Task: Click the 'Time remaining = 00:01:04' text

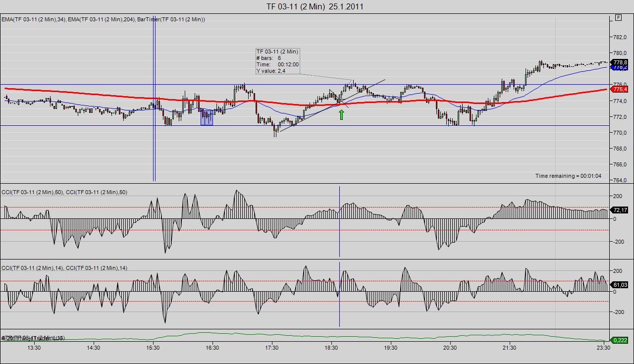Action: (x=568, y=176)
